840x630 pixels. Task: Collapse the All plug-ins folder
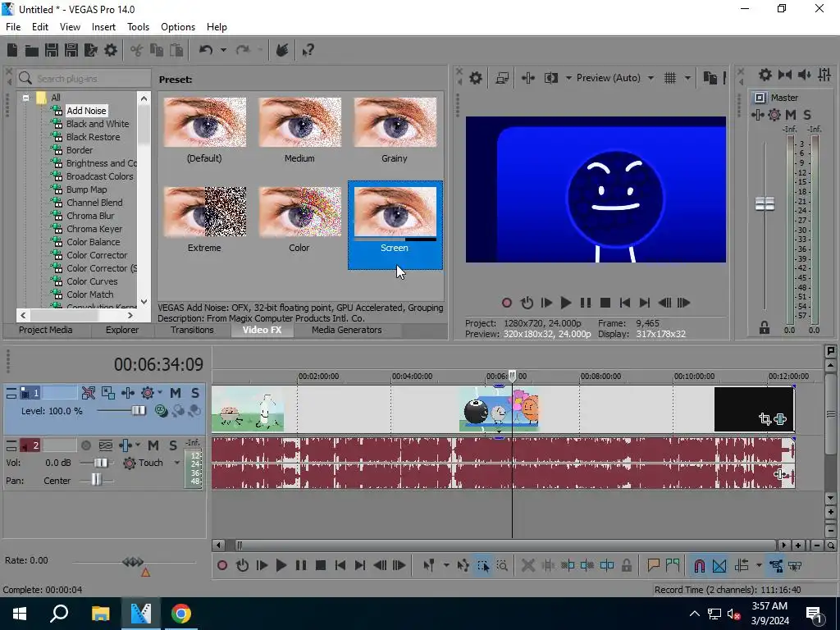pyautogui.click(x=25, y=98)
